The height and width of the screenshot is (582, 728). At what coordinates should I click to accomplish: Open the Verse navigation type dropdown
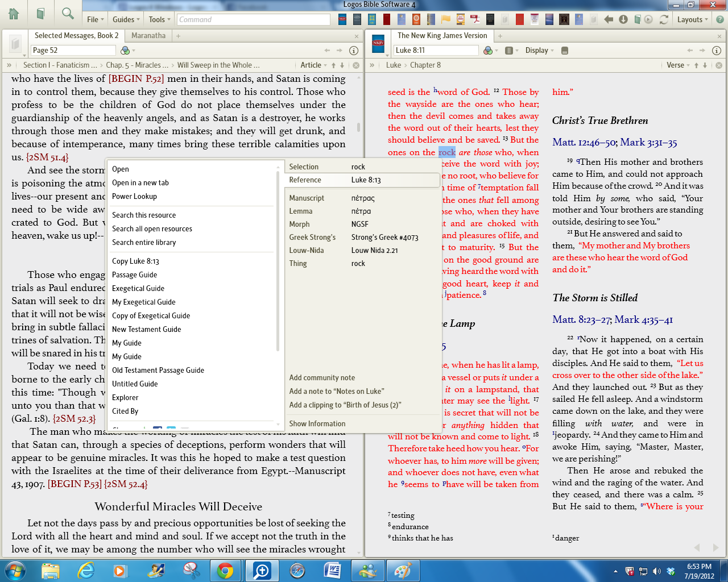pos(679,65)
